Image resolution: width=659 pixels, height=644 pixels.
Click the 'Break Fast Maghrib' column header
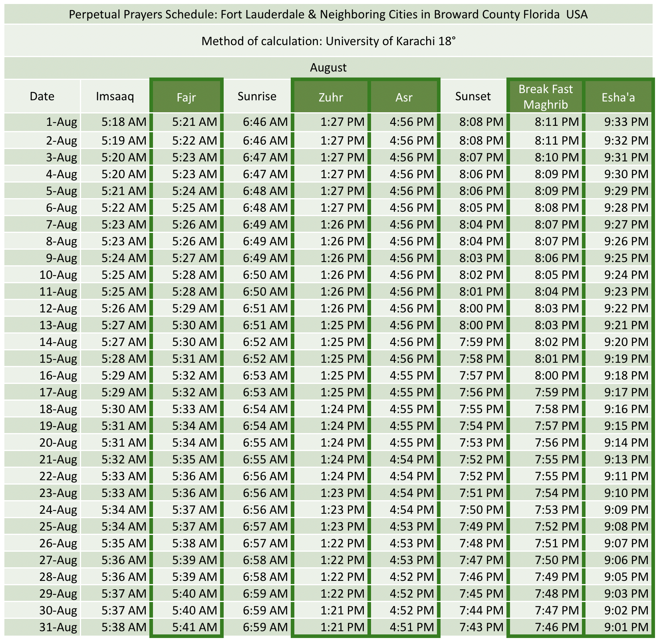tap(546, 97)
